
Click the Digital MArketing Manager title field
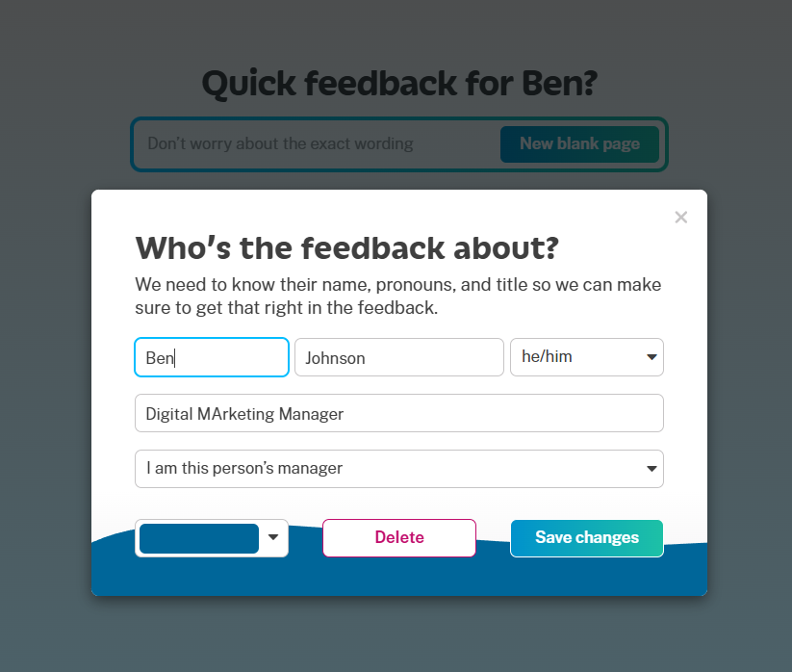click(398, 413)
